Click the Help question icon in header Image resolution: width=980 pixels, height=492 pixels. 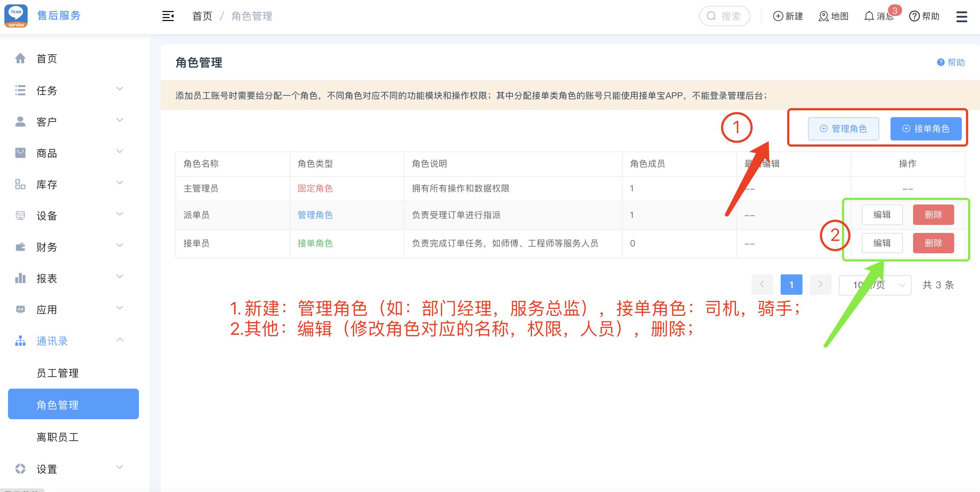(x=914, y=16)
